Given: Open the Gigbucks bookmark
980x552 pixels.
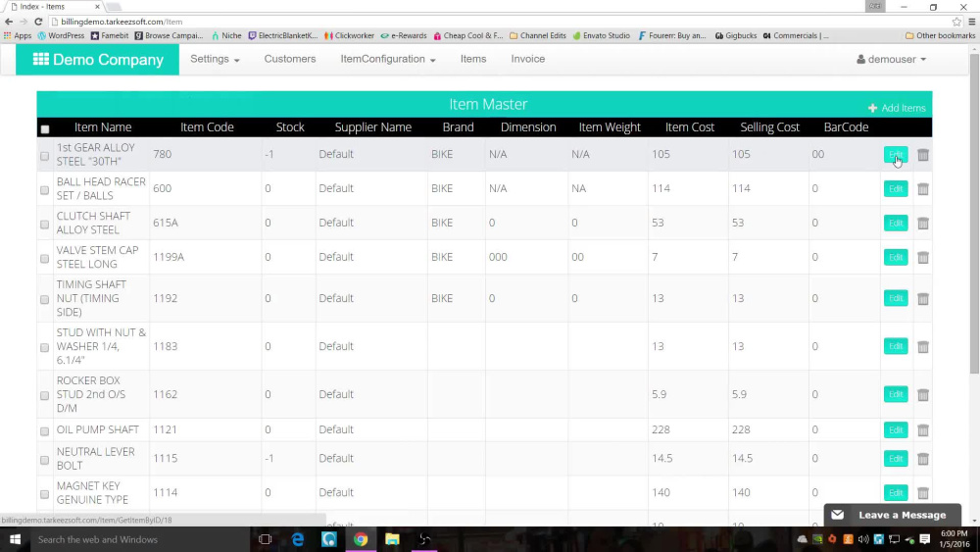Looking at the screenshot, I should 736,35.
